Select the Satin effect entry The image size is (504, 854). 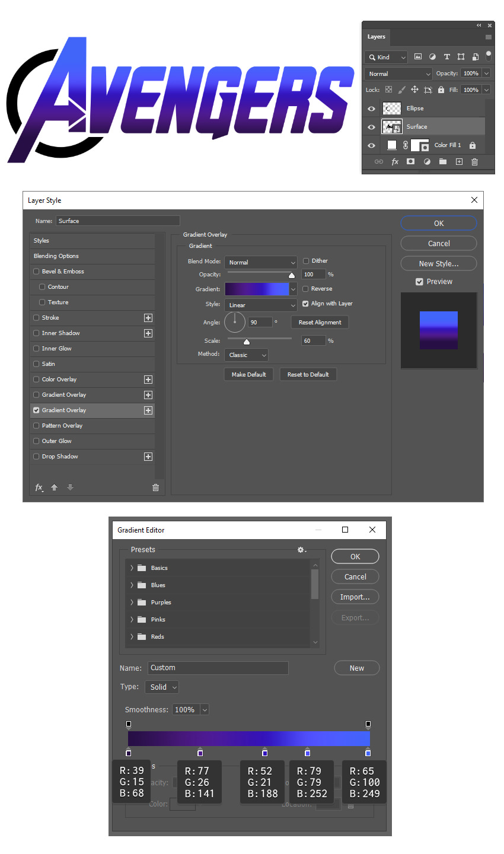(x=92, y=364)
